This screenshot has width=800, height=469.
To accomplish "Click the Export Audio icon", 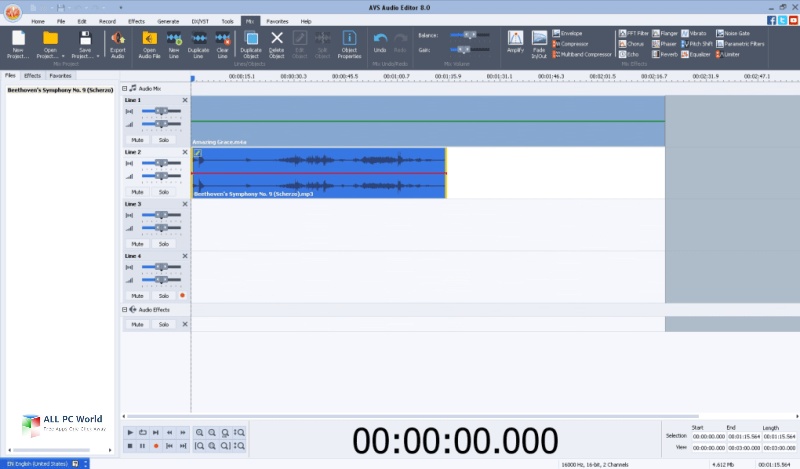I will click(118, 43).
